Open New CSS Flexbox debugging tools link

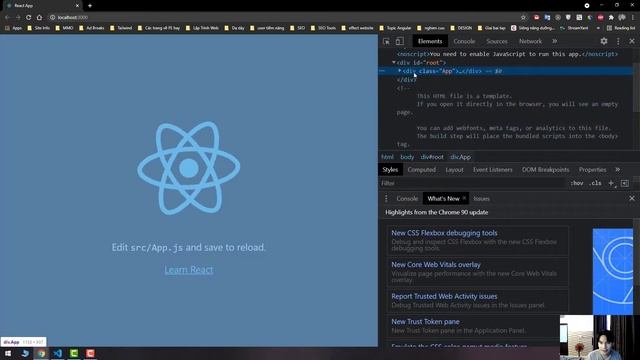[444, 233]
